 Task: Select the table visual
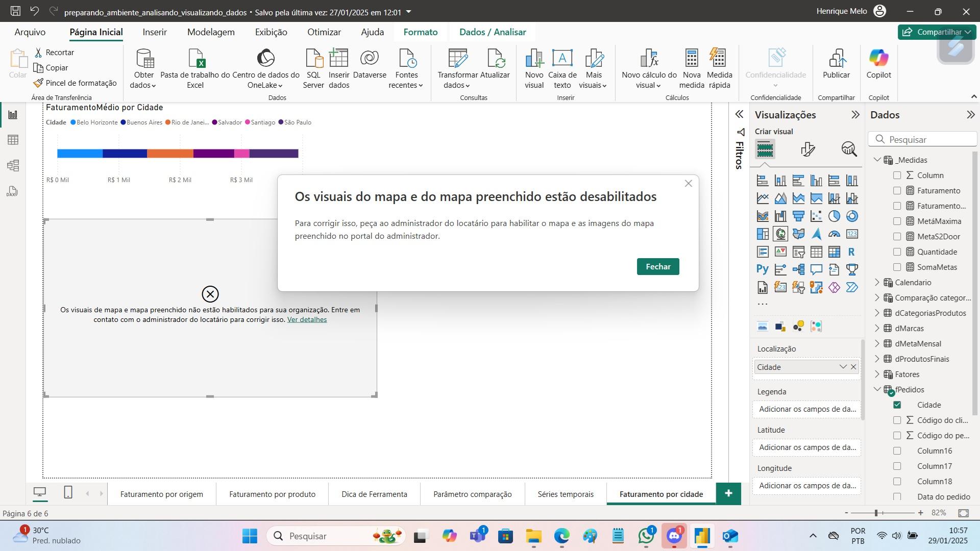point(816,252)
